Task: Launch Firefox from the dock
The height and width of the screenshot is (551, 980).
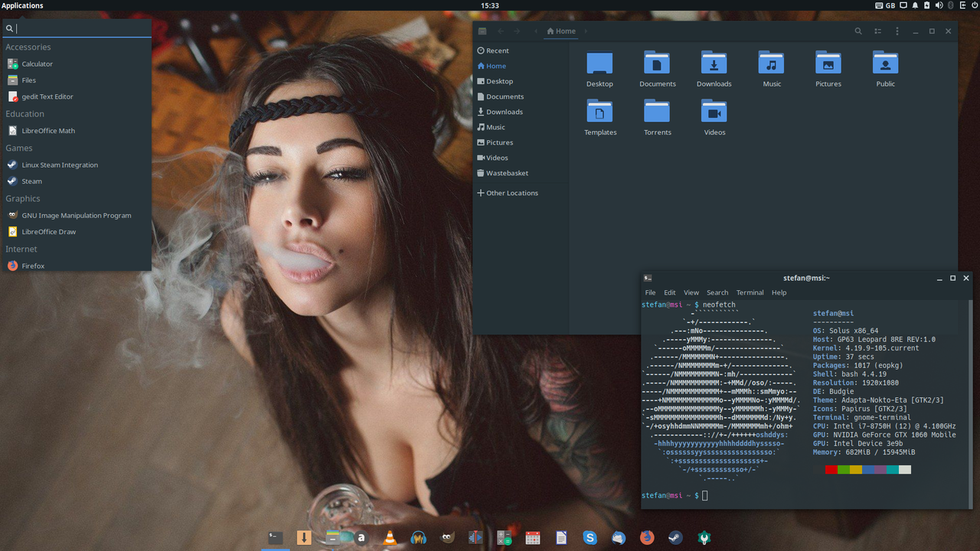Action: pos(647,538)
